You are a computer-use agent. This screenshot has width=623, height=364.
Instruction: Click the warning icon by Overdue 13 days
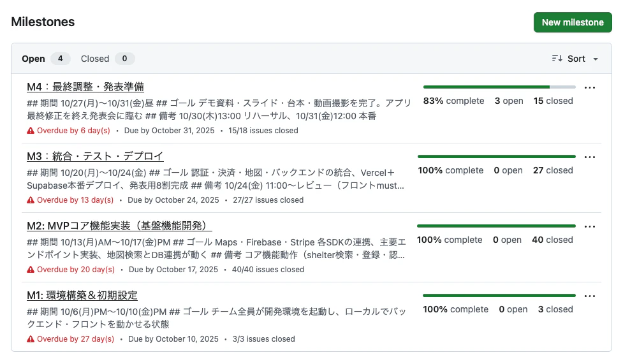(x=31, y=200)
